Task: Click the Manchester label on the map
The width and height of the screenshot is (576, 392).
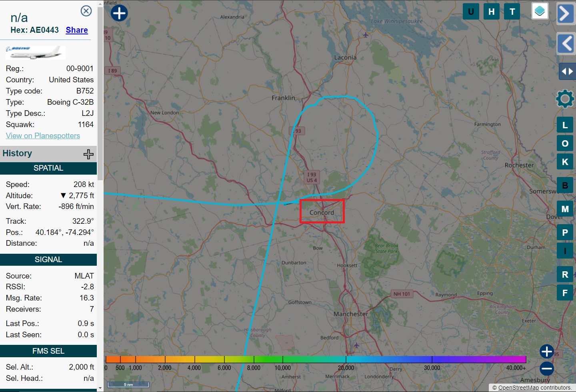Action: (351, 314)
